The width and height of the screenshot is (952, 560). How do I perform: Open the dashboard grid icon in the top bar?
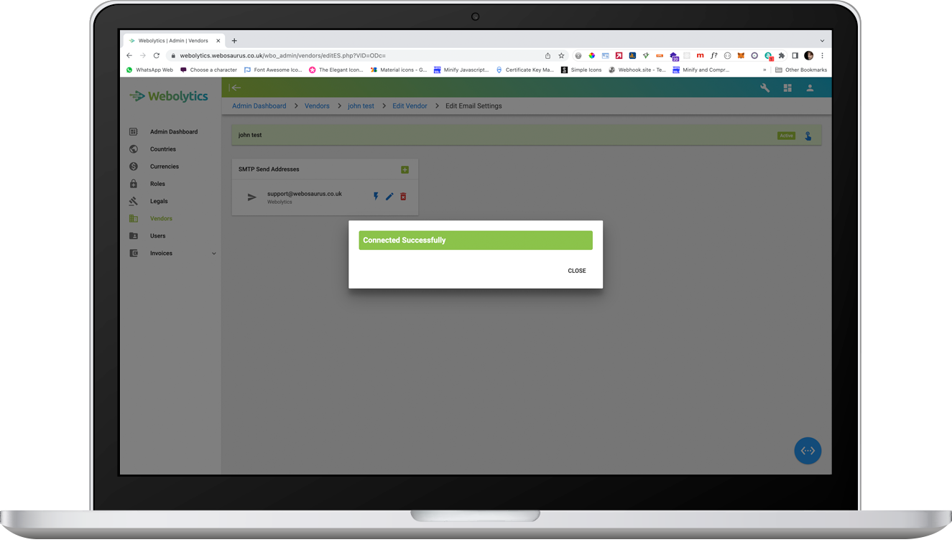787,88
